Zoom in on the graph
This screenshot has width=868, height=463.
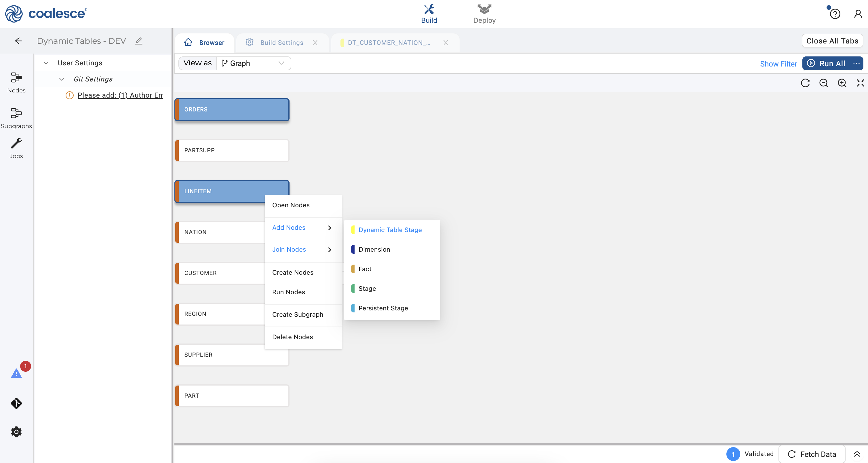842,83
